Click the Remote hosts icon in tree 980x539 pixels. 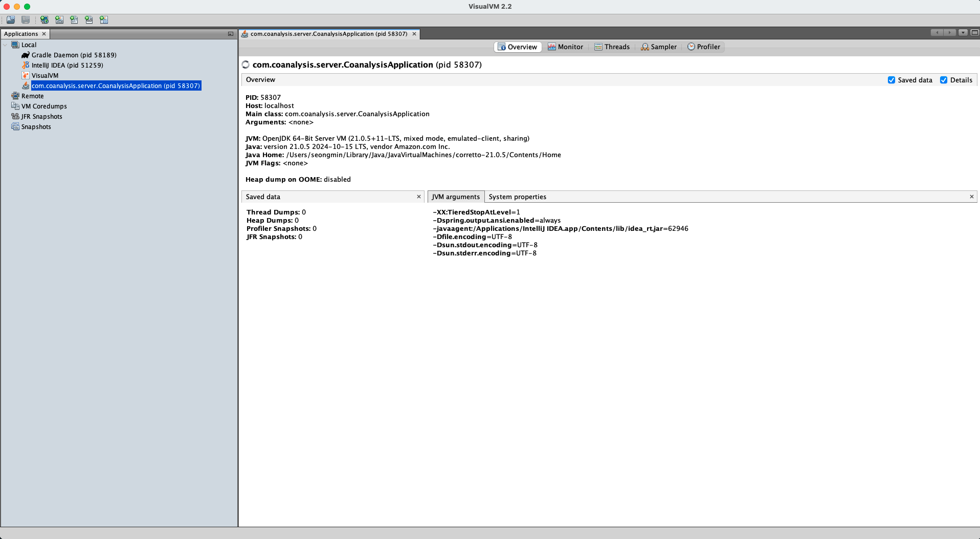click(15, 96)
